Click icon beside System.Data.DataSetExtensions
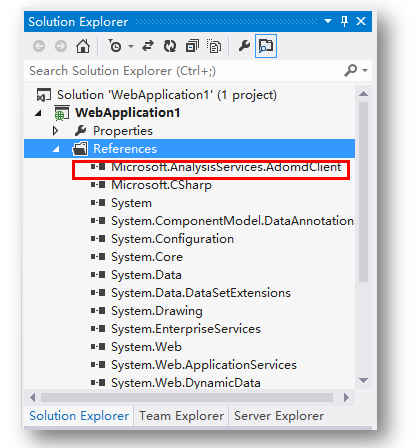Image resolution: width=419 pixels, height=448 pixels. [98, 293]
